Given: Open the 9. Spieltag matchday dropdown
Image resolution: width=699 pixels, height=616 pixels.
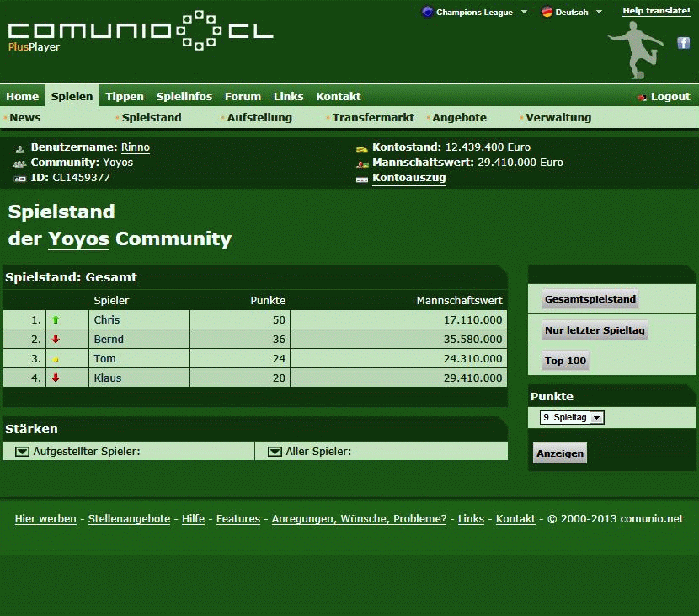Looking at the screenshot, I should (572, 418).
